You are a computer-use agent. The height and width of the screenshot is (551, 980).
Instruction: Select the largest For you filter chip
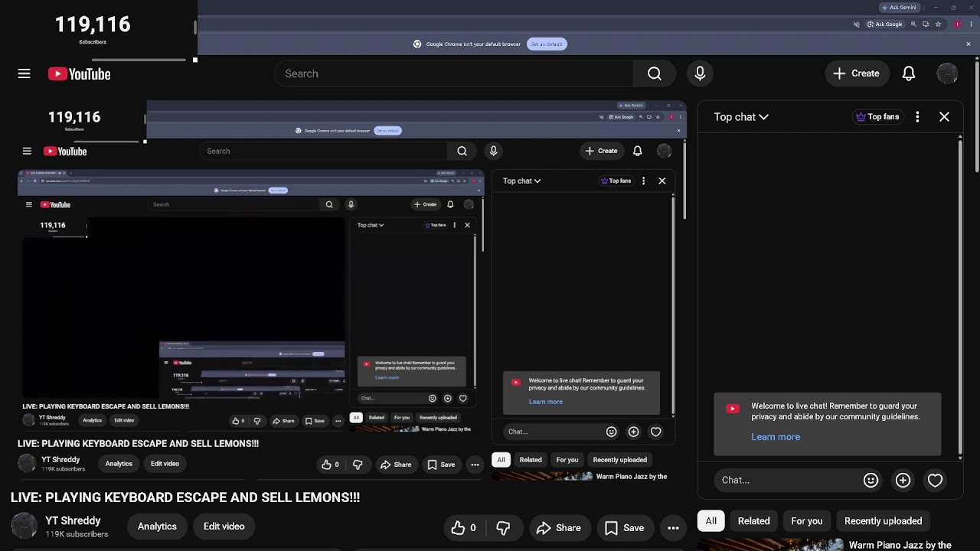[x=806, y=521]
